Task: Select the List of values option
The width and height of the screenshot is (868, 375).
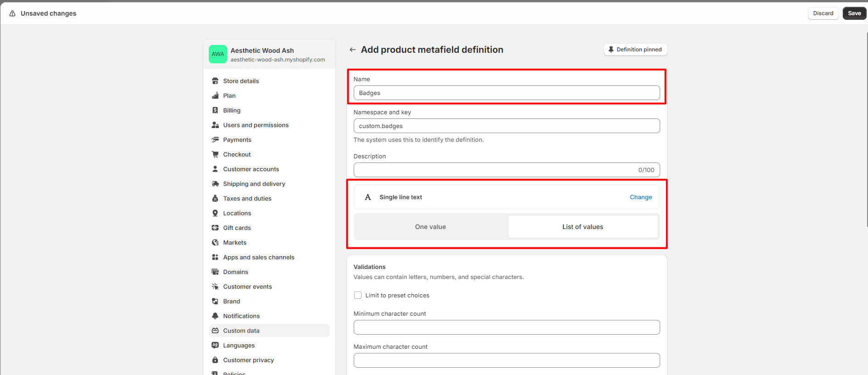Action: click(583, 227)
